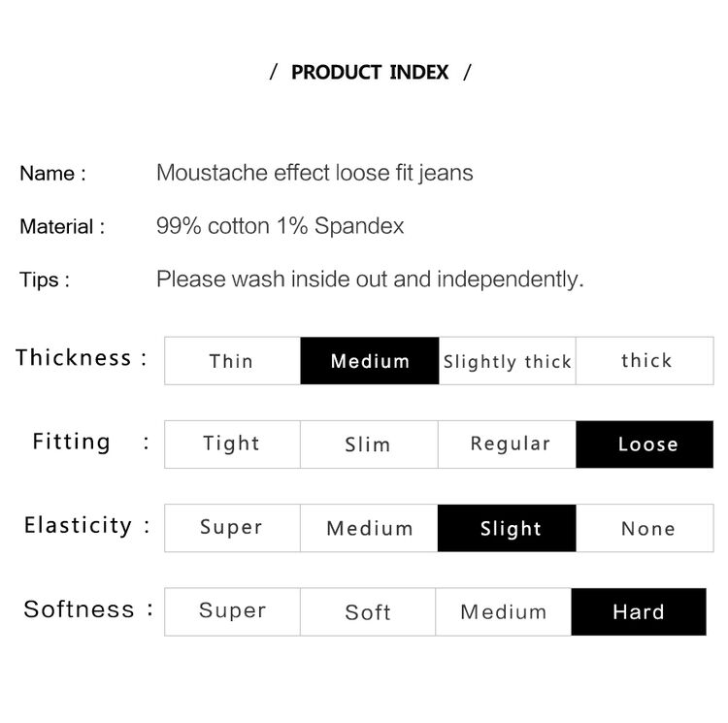
Task: Click the highlighted Loose fitting option
Action: pyautogui.click(x=645, y=444)
